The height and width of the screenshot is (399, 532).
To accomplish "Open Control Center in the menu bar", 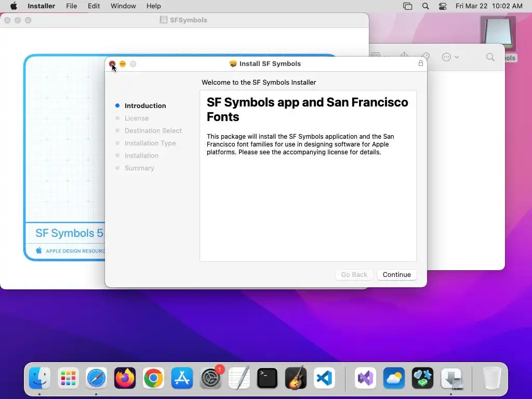I will click(x=443, y=6).
